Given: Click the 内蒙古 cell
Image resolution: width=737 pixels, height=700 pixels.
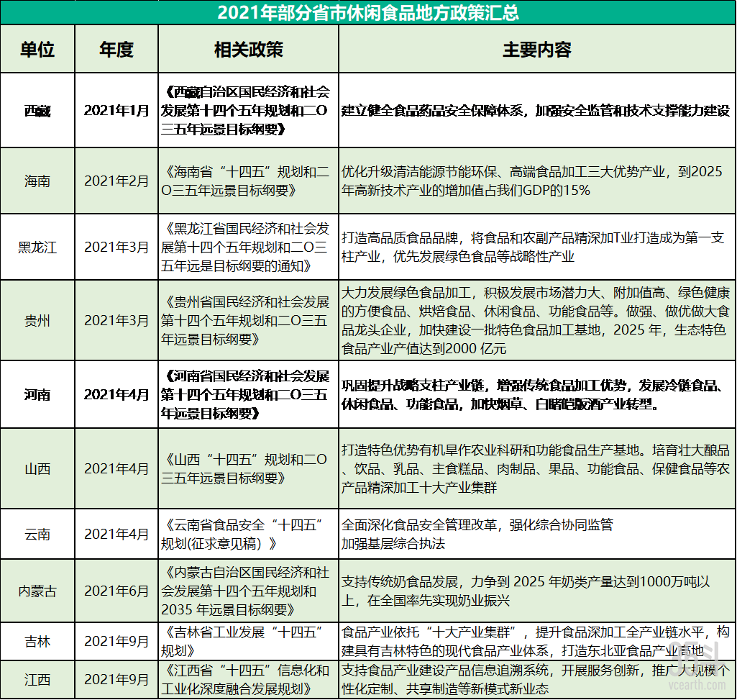Looking at the screenshot, I should [37, 591].
